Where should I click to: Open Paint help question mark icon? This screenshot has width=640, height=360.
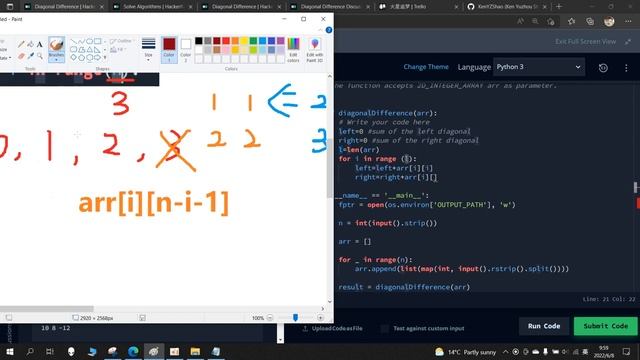pyautogui.click(x=329, y=30)
